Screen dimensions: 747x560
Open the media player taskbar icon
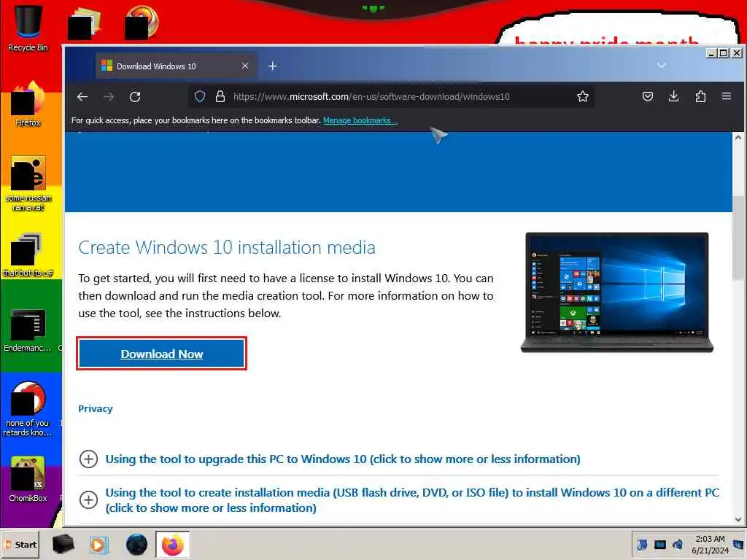click(99, 544)
